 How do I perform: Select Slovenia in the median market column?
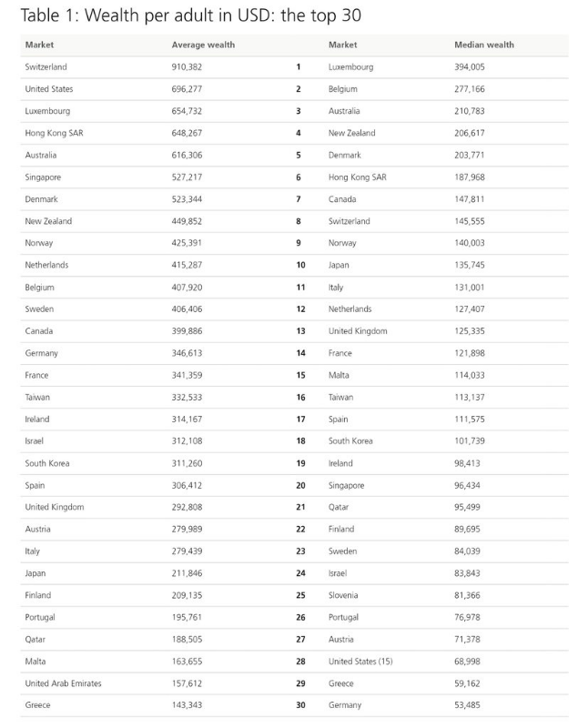pos(343,595)
